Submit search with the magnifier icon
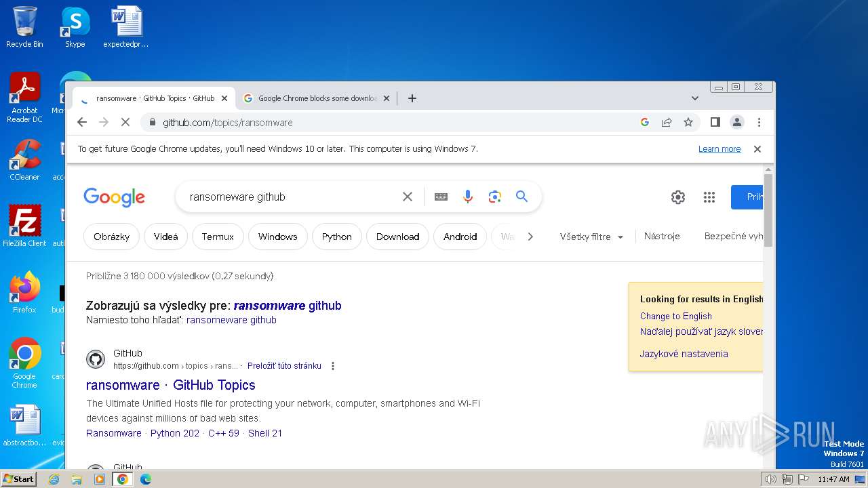Image resolution: width=868 pixels, height=488 pixels. tap(521, 197)
